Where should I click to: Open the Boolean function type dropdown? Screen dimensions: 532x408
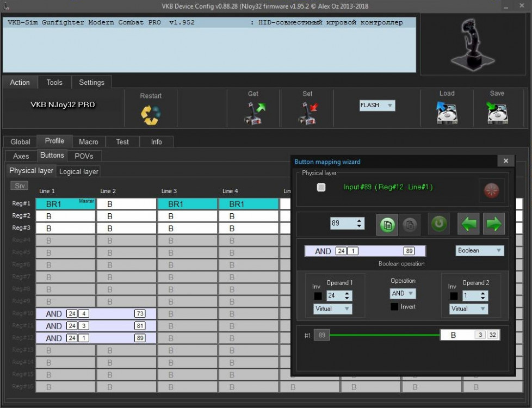coord(480,251)
